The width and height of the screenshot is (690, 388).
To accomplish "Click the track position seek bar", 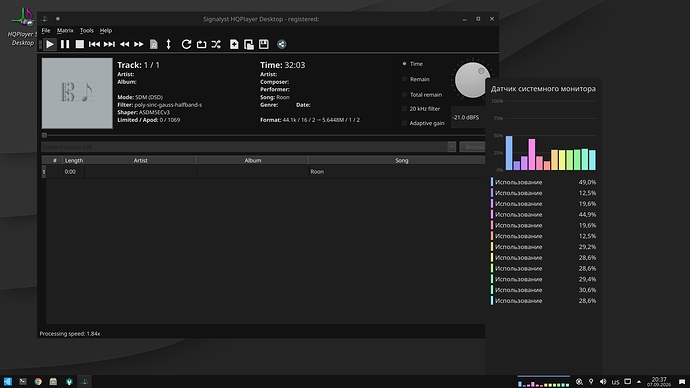I will 263,135.
